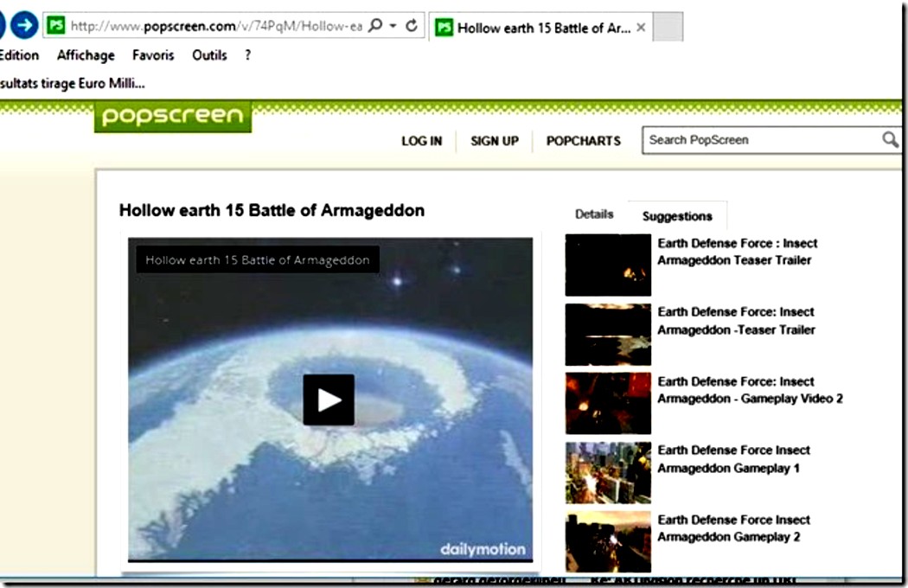Click the SIGN UP link

point(495,141)
